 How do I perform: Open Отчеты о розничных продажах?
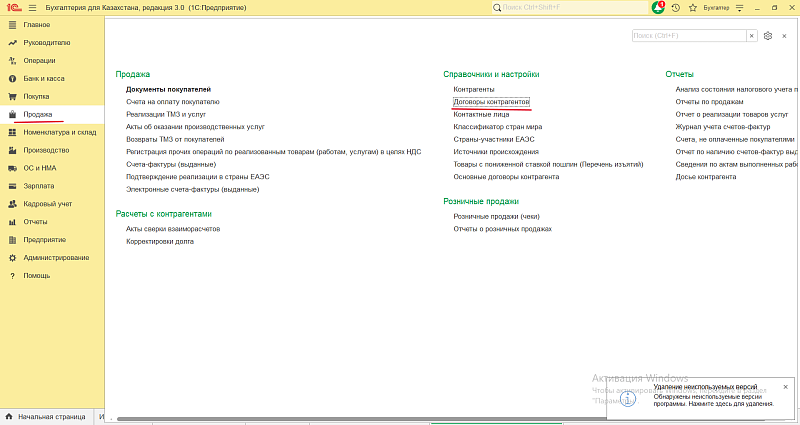(503, 229)
